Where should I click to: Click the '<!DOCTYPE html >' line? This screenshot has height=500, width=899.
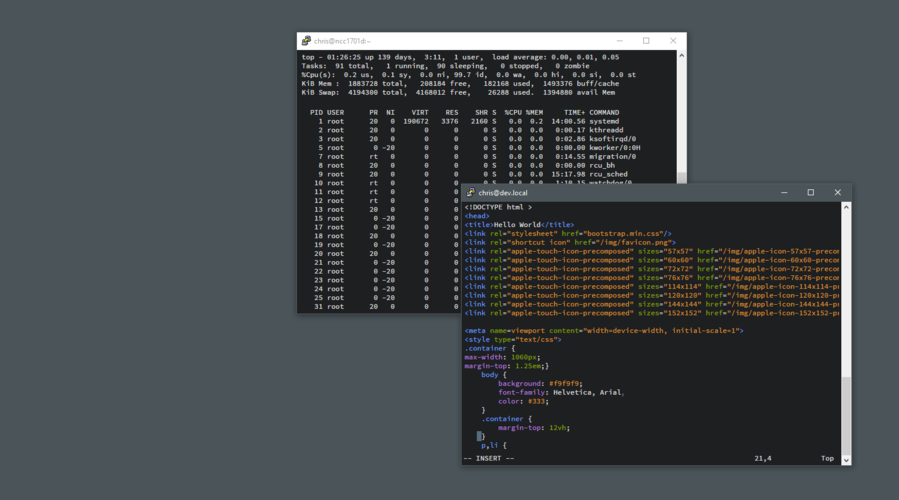498,207
